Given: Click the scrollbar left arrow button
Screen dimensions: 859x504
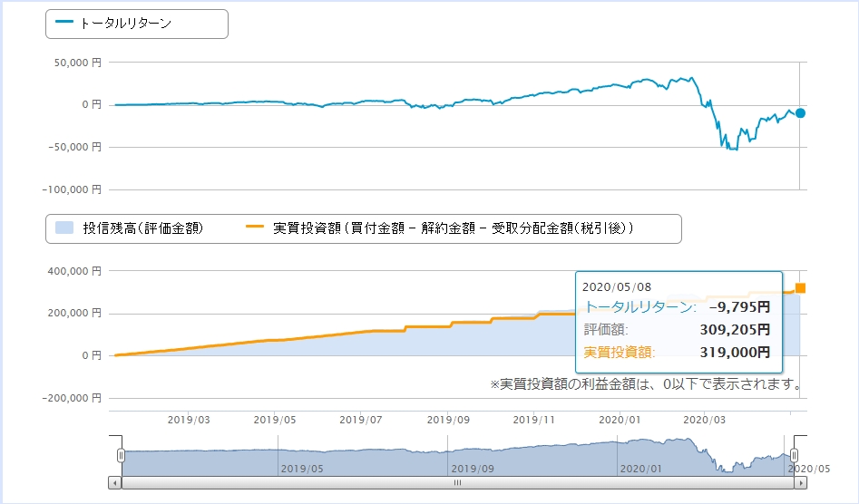Looking at the screenshot, I should pyautogui.click(x=114, y=482).
